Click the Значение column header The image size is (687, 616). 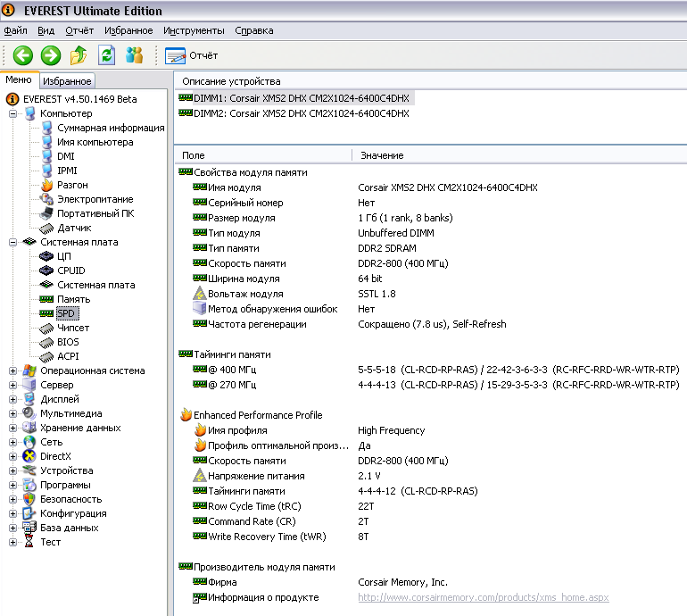pyautogui.click(x=382, y=155)
